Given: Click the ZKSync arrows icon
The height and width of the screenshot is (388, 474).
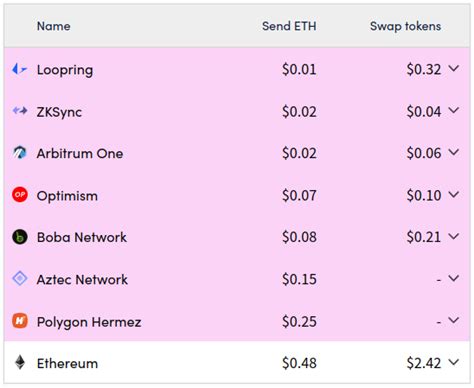Looking at the screenshot, I should coord(20,110).
